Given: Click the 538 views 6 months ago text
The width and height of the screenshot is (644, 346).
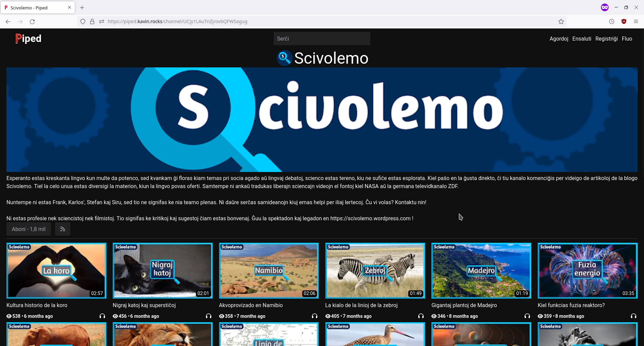Looking at the screenshot, I should [30, 316].
